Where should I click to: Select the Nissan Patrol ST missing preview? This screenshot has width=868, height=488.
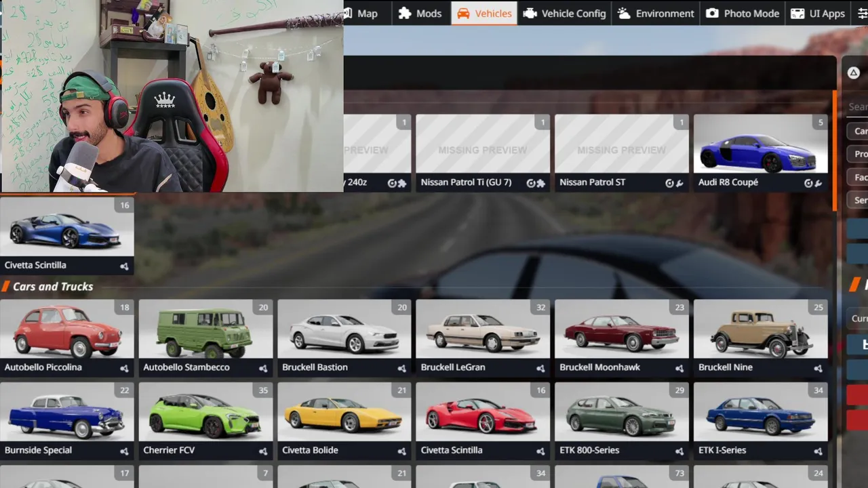(622, 144)
